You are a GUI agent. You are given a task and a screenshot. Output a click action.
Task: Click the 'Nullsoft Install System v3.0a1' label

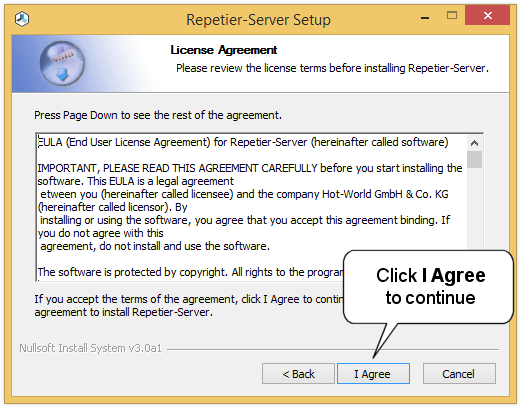click(x=90, y=348)
